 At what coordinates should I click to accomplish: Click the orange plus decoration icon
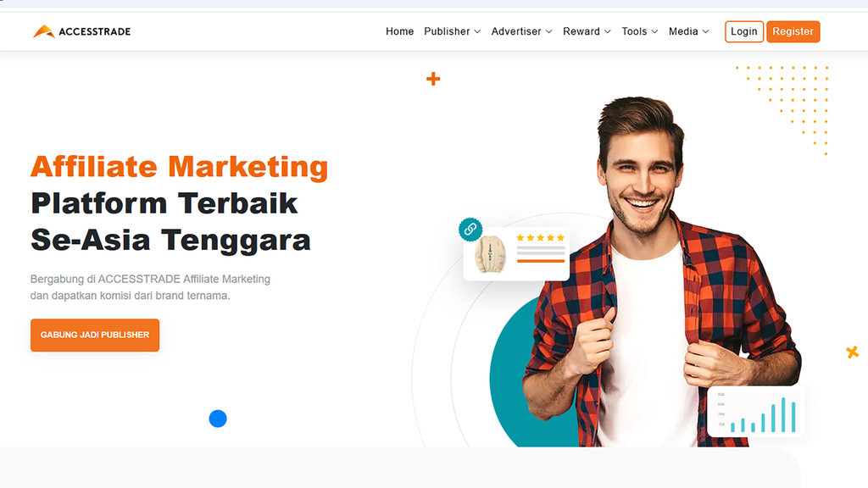[x=433, y=79]
